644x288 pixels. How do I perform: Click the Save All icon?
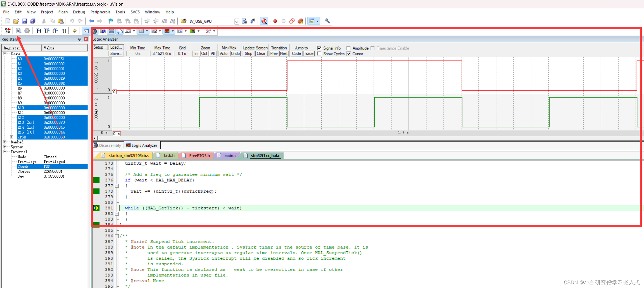pos(33,21)
